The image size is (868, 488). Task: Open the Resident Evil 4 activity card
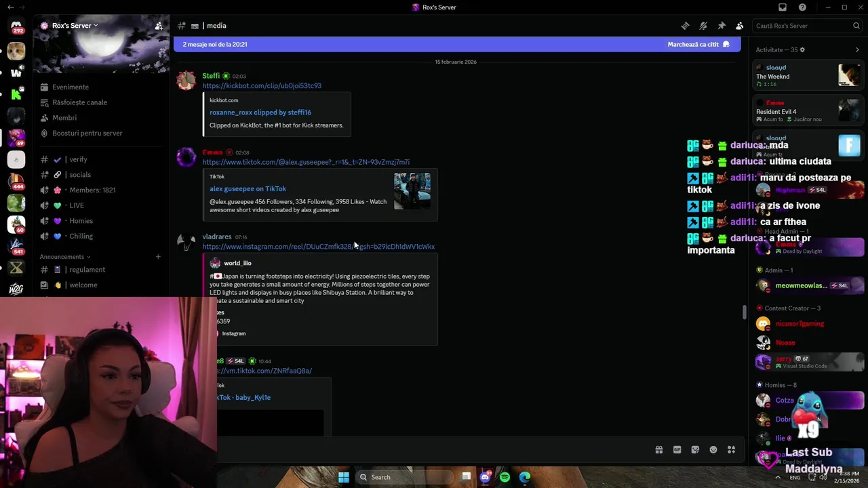click(x=808, y=111)
